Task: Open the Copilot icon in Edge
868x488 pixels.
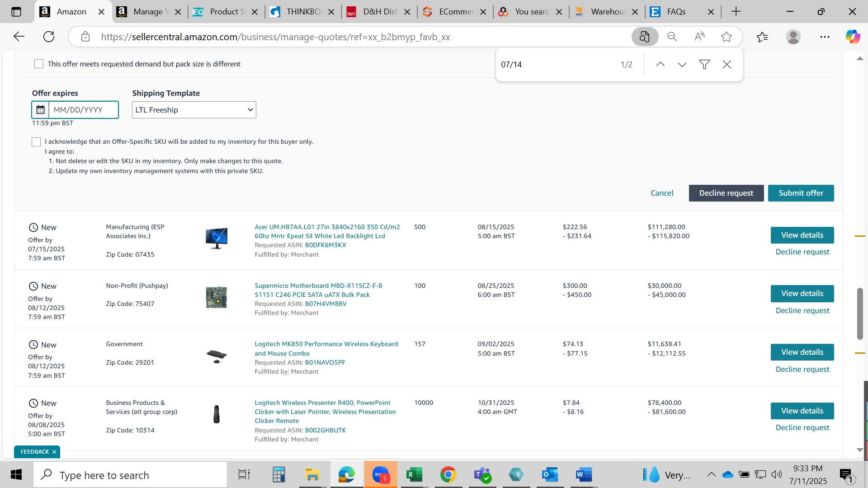Action: [853, 37]
